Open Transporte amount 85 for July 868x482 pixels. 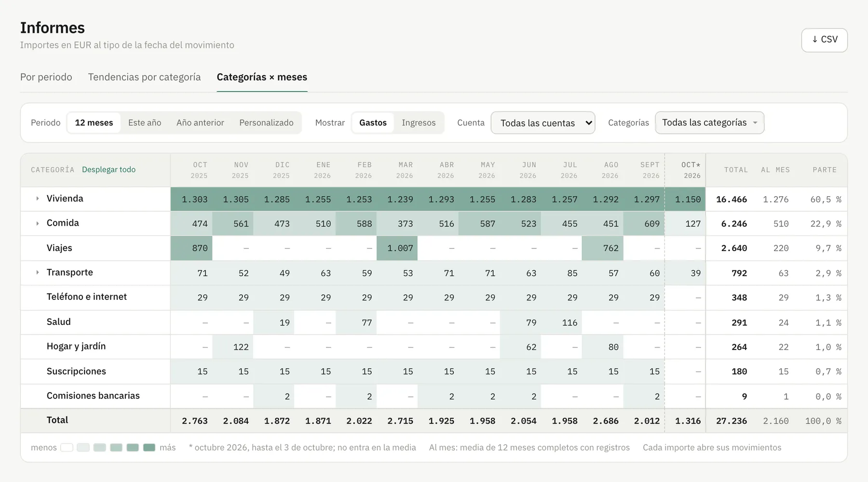pos(561,273)
